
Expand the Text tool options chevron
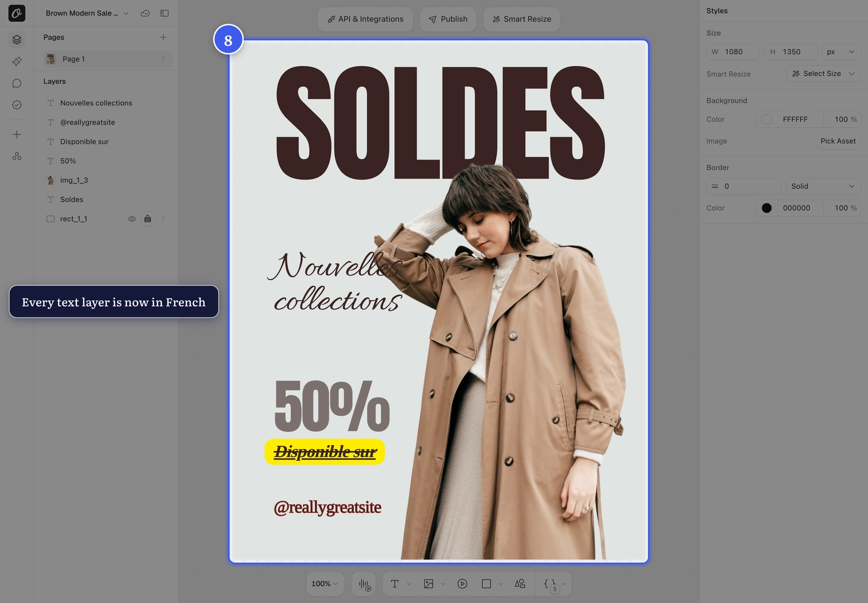point(409,584)
